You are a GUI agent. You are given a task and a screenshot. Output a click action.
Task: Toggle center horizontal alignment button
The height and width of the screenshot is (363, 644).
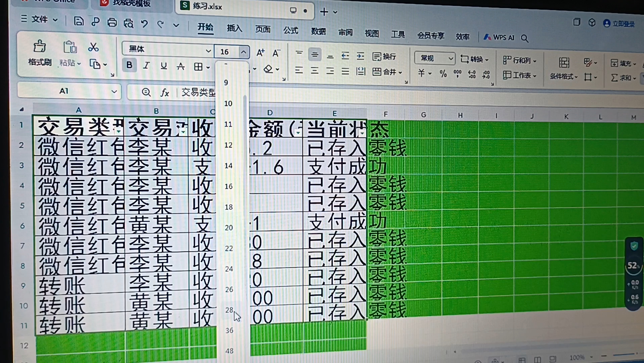click(x=315, y=71)
